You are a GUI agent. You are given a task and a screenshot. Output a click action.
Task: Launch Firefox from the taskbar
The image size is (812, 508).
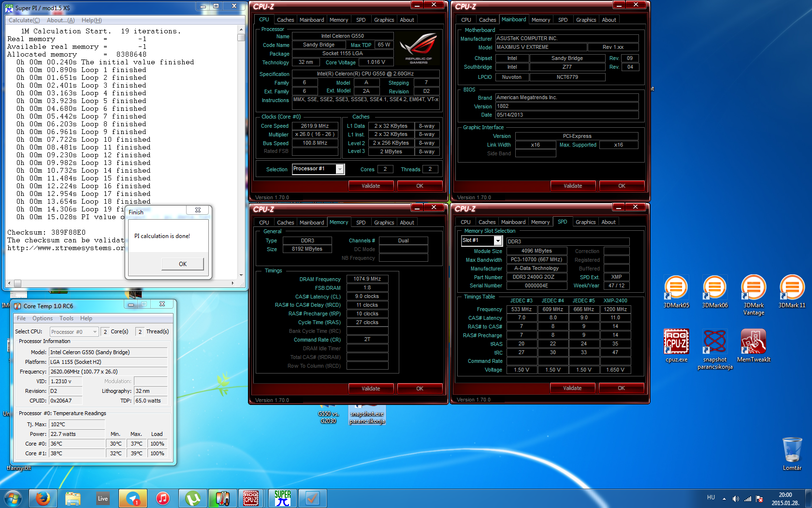pyautogui.click(x=43, y=498)
